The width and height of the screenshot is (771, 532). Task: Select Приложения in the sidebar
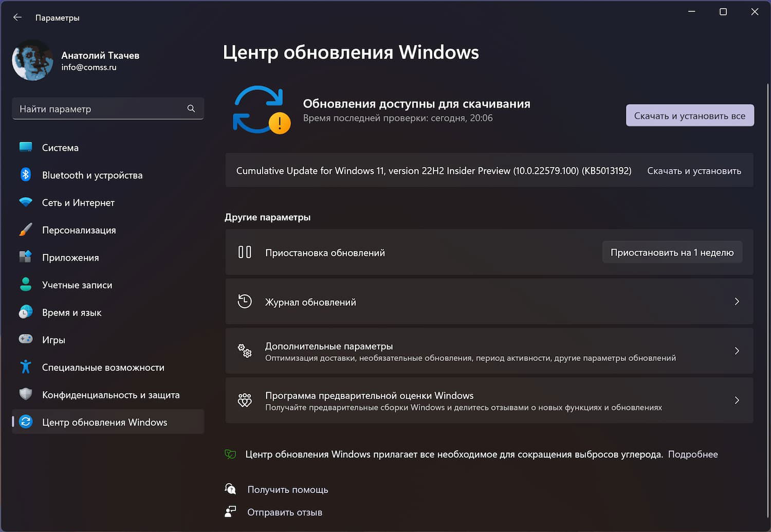(x=70, y=258)
